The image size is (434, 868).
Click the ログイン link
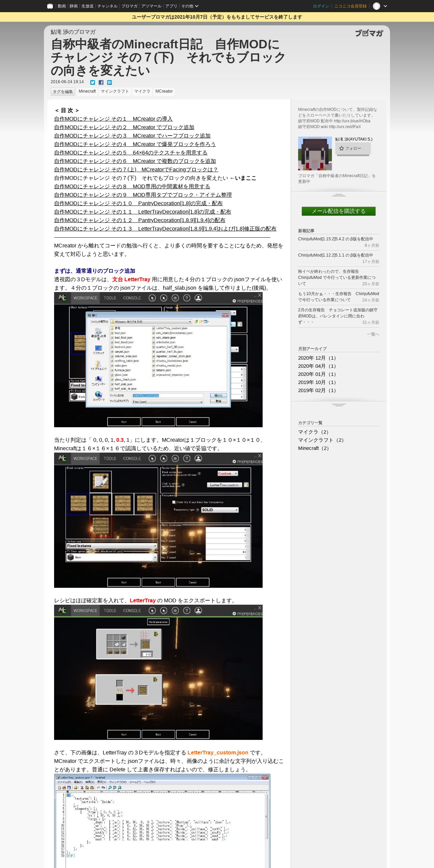pyautogui.click(x=321, y=6)
